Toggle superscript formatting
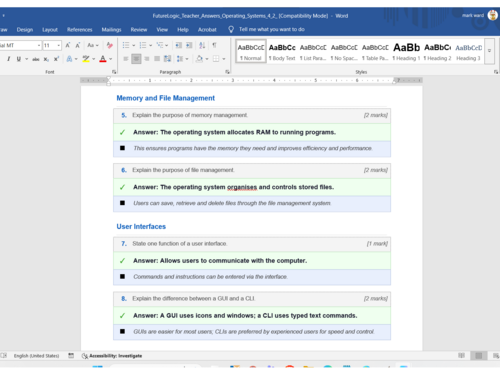Image resolution: width=500 pixels, height=375 pixels. click(56, 59)
